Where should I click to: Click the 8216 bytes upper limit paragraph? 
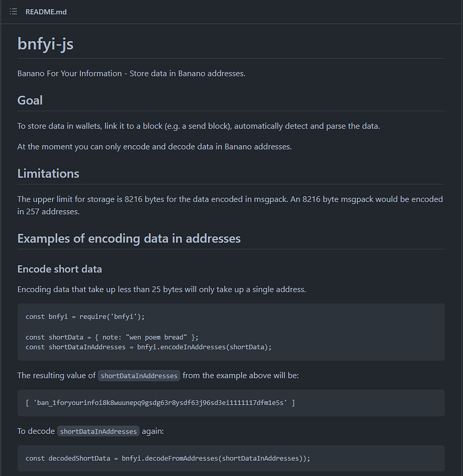click(230, 205)
